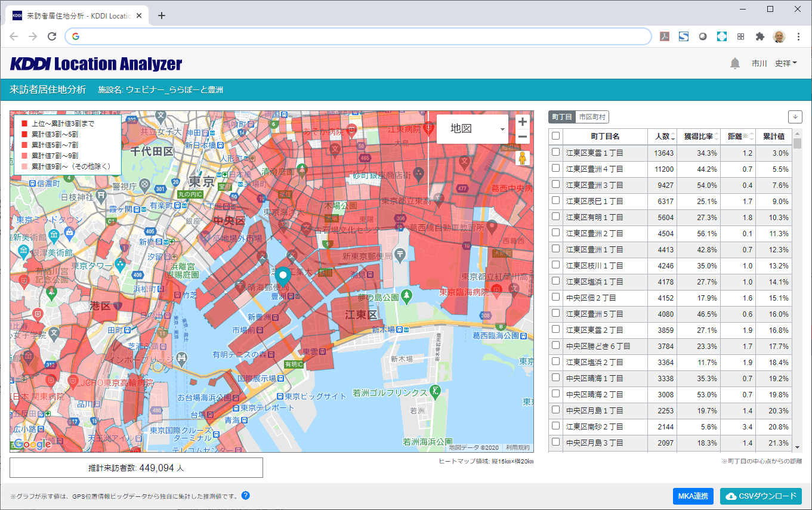The image size is (812, 510).
Task: Check the box for 中央区佃２丁目
Action: [556, 297]
